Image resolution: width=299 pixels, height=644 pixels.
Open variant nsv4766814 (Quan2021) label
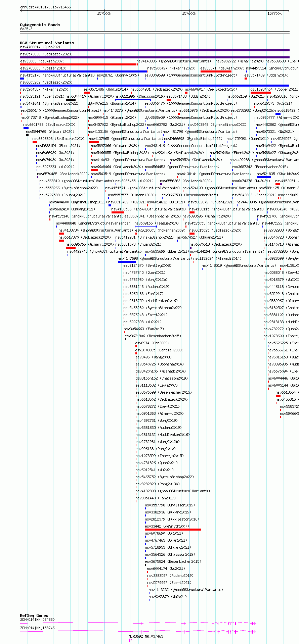pos(41,47)
